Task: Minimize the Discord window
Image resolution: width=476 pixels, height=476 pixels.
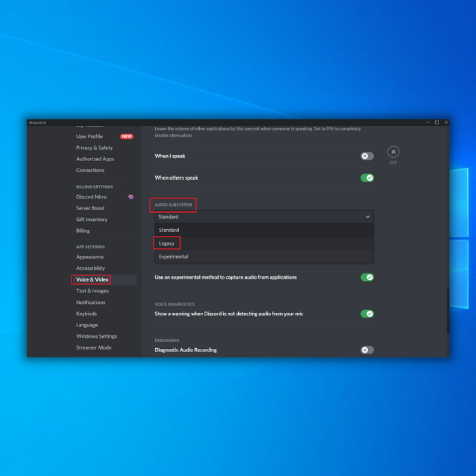Action: (x=428, y=122)
